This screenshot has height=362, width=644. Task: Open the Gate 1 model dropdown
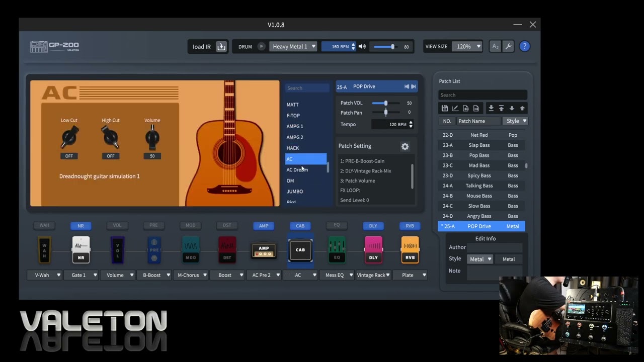pyautogui.click(x=81, y=275)
